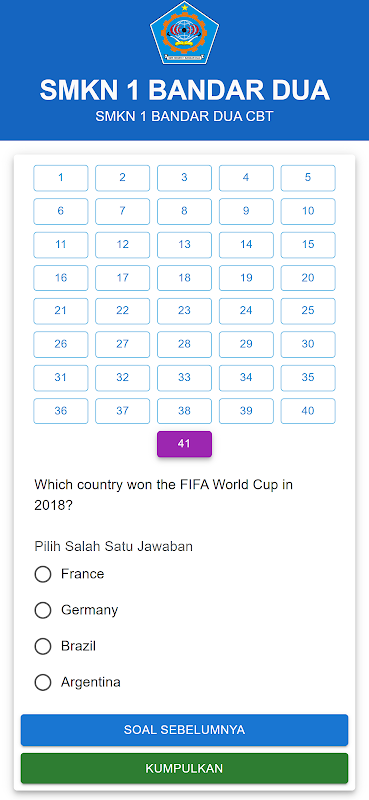This screenshot has width=369, height=800.
Task: Go to question number 32
Action: coord(122,378)
